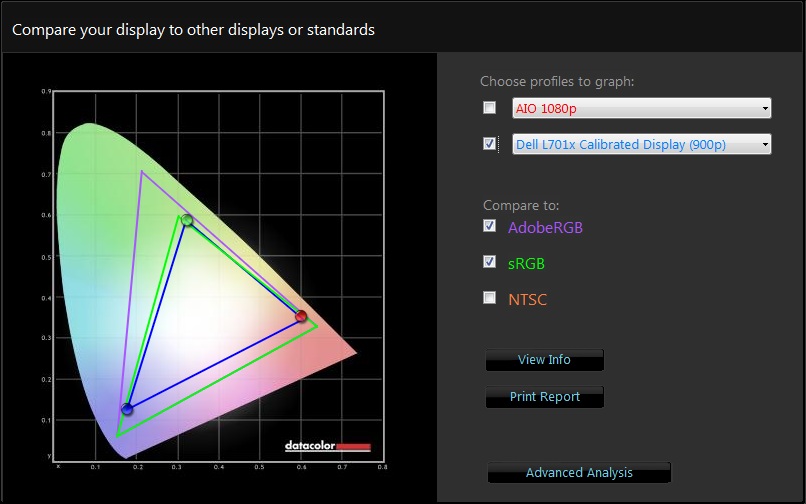Uncheck the sRGB comparison checkbox
This screenshot has height=504, width=806.
pos(489,262)
